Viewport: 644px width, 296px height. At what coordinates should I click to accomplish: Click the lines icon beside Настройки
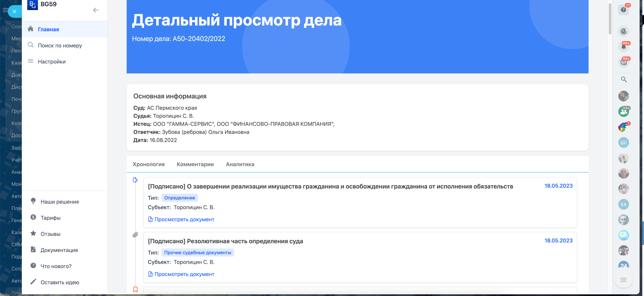tap(31, 61)
